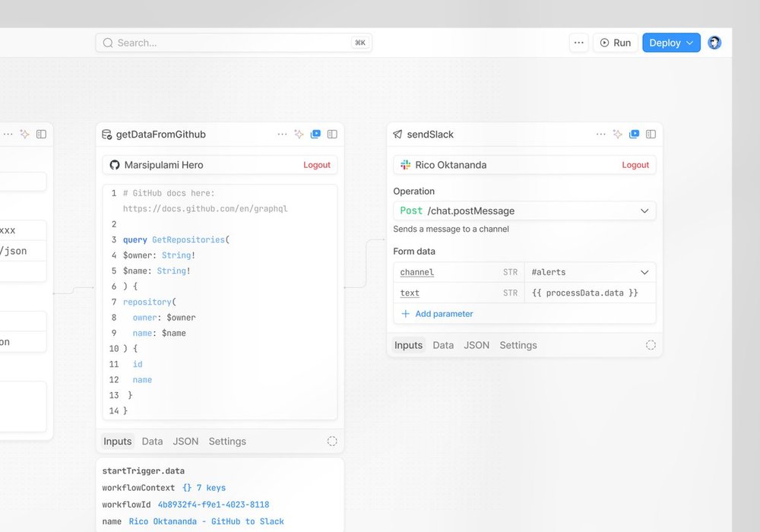
Task: Open getDataFromGithub node more options
Action: click(282, 135)
